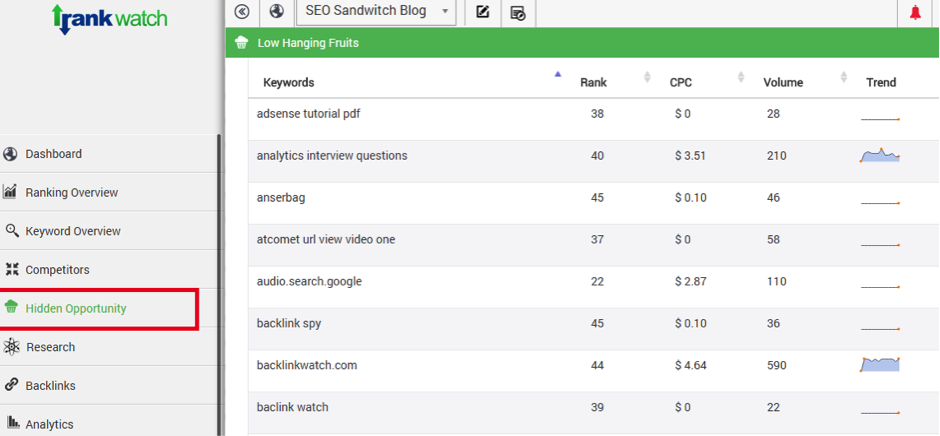
Task: Click the sidebar vertical scrollbar
Action: (x=219, y=285)
